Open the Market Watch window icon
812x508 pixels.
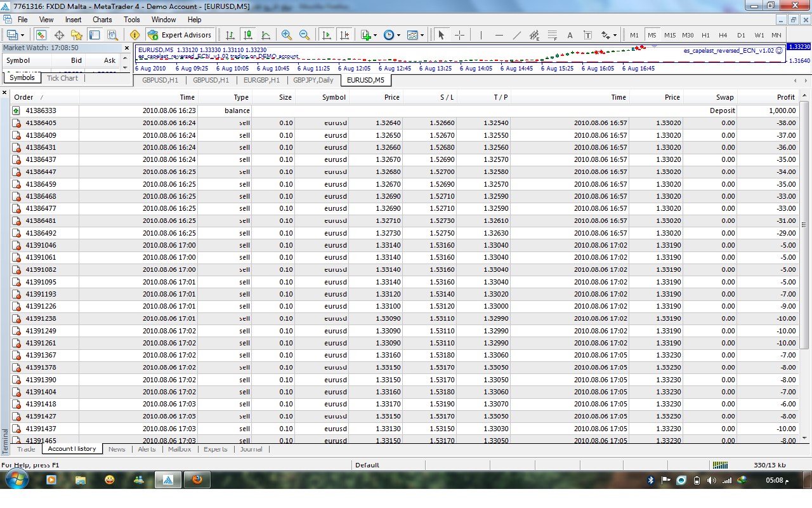pos(41,35)
